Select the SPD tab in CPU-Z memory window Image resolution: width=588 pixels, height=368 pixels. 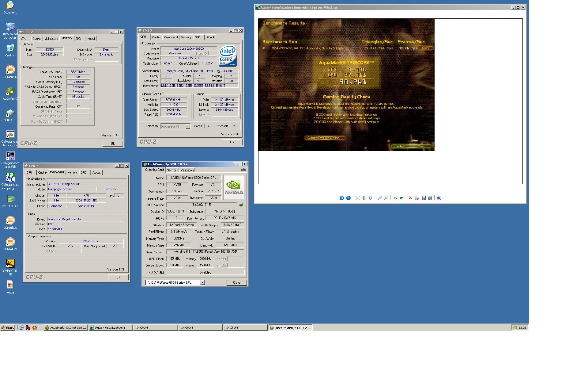[x=78, y=39]
